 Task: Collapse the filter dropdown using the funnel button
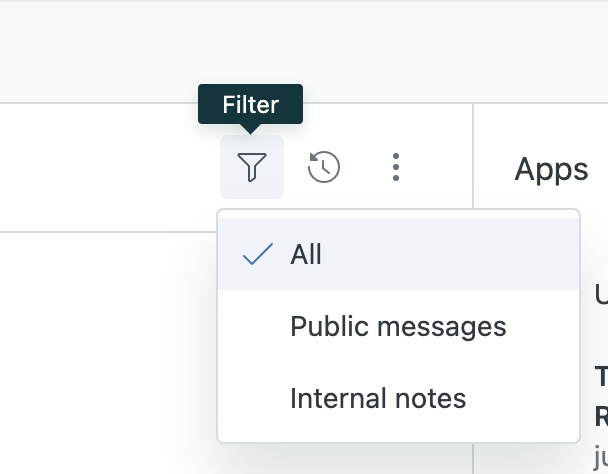click(x=252, y=167)
